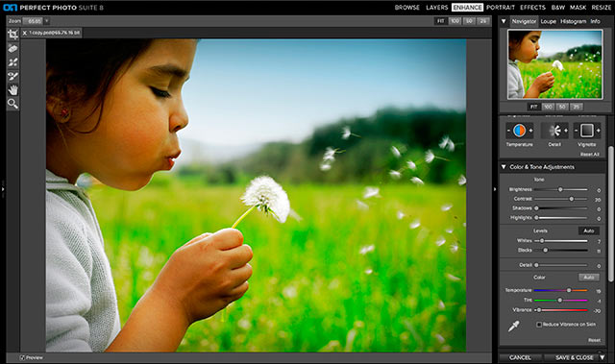Click the onOne logo icon
The height and width of the screenshot is (364, 615).
tap(10, 7)
